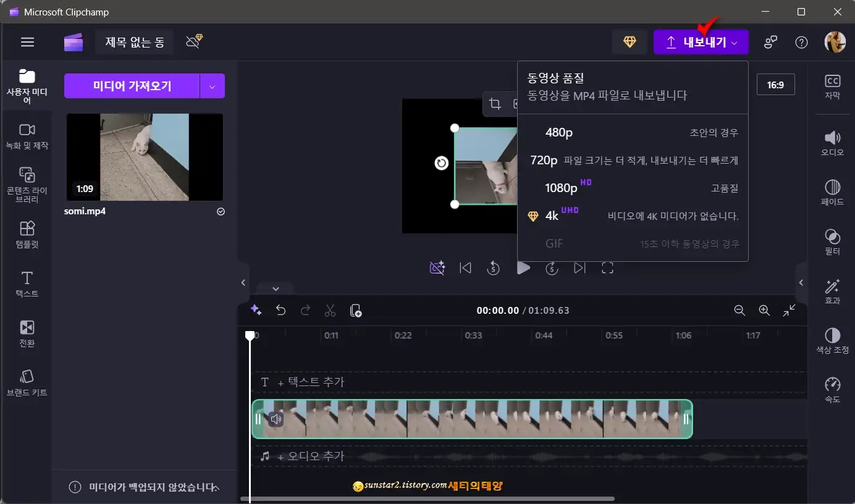
Task: Toggle the premium diamond icon in the toolbar
Action: tap(630, 41)
